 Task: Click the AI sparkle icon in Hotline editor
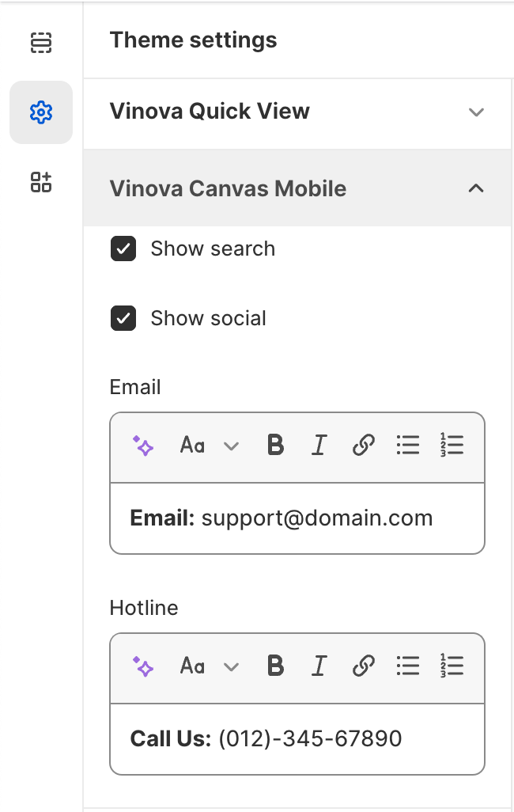tap(143, 666)
